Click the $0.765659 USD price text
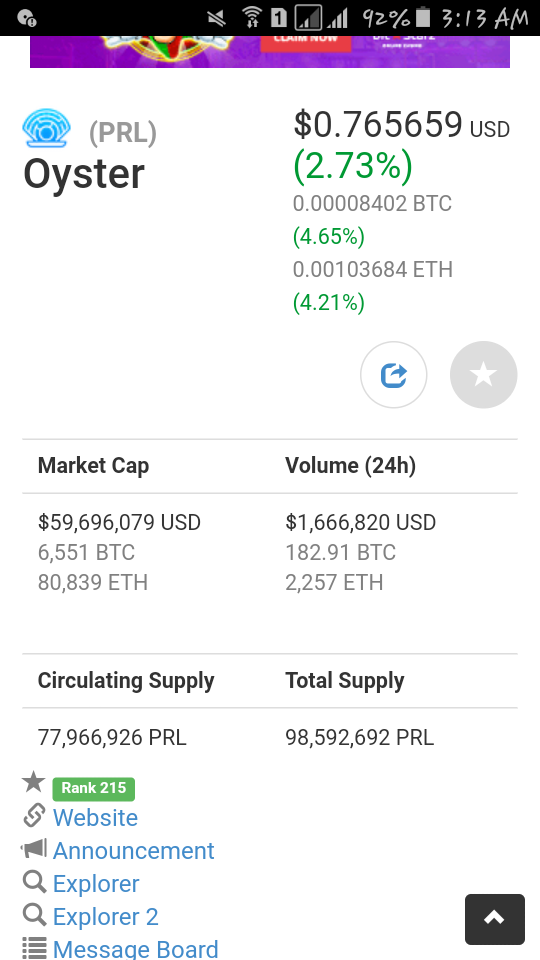This screenshot has width=540, height=960. point(402,124)
